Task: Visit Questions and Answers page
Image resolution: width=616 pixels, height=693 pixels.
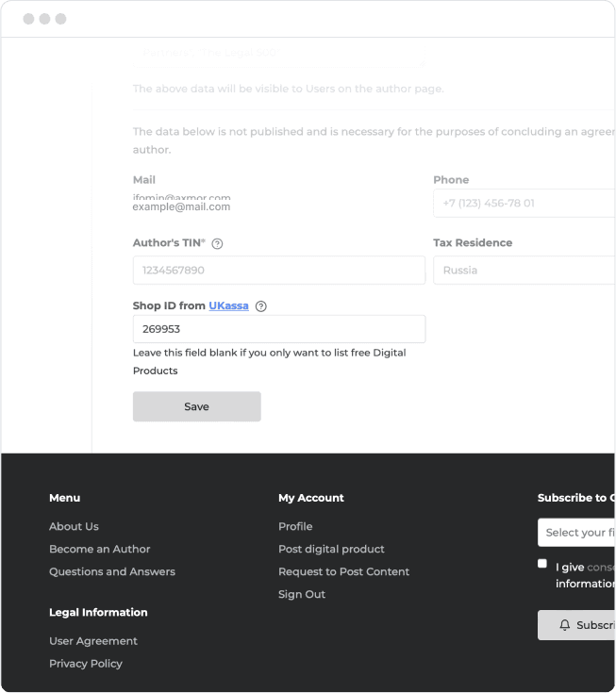Action: [x=111, y=571]
